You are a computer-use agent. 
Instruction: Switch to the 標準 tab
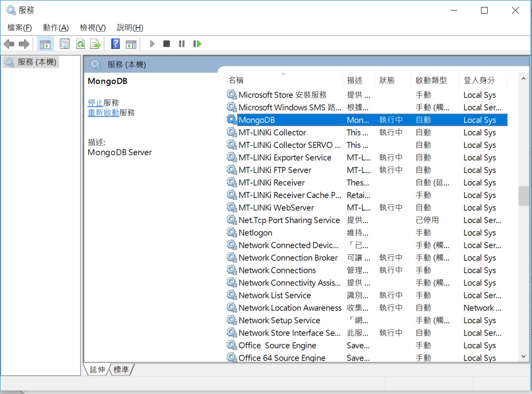pyautogui.click(x=121, y=370)
